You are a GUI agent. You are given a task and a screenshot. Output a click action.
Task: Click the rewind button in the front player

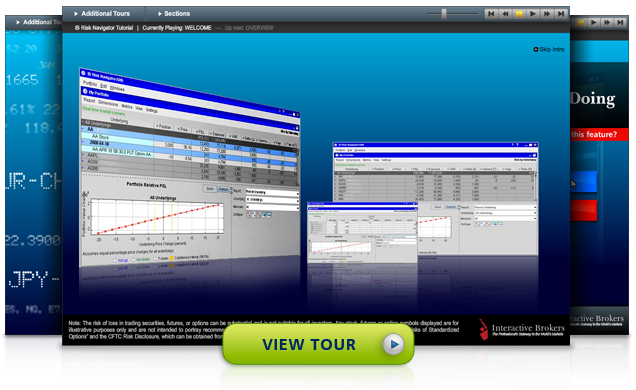505,14
